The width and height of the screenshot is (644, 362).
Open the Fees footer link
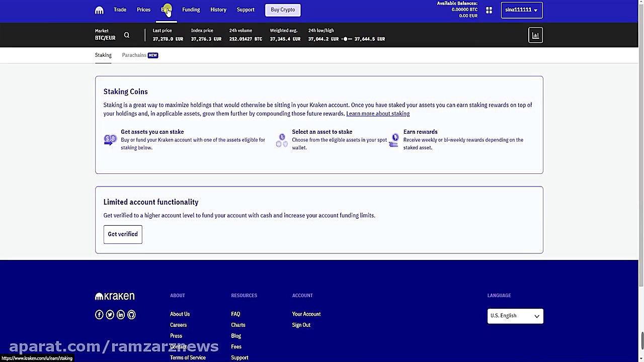point(236,347)
